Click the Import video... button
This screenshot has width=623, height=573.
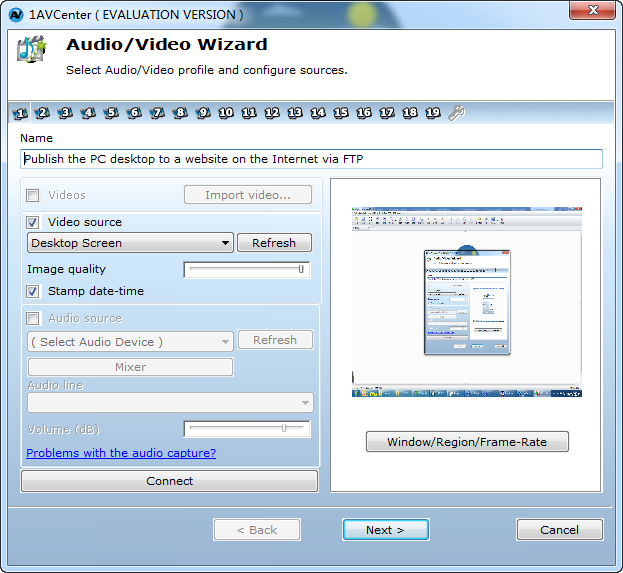[x=248, y=195]
